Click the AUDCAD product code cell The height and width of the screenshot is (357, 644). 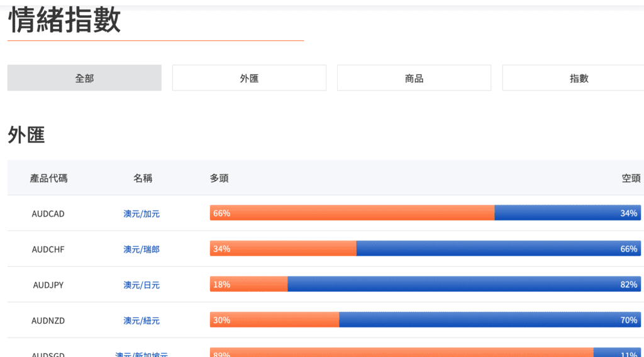coord(48,214)
